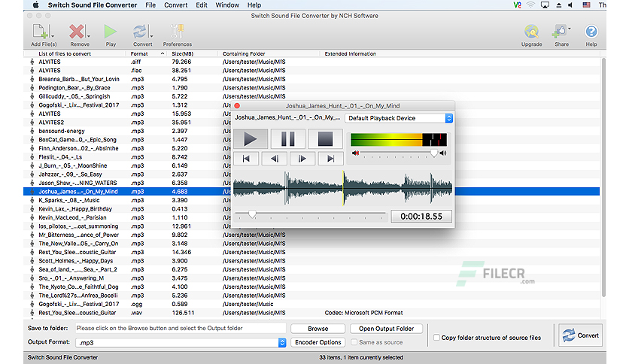Image resolution: width=629 pixels, height=364 pixels.
Task: Click the file list vertical scrollbar
Action: point(603,177)
